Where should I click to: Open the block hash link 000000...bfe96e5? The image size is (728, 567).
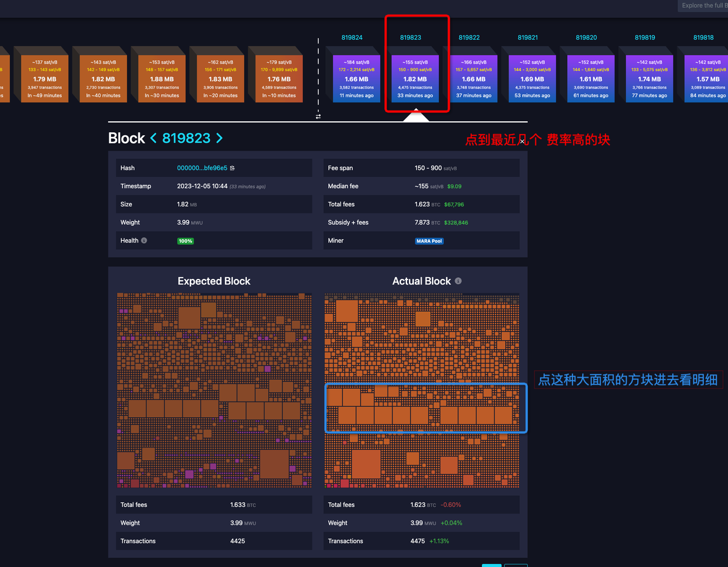(202, 168)
